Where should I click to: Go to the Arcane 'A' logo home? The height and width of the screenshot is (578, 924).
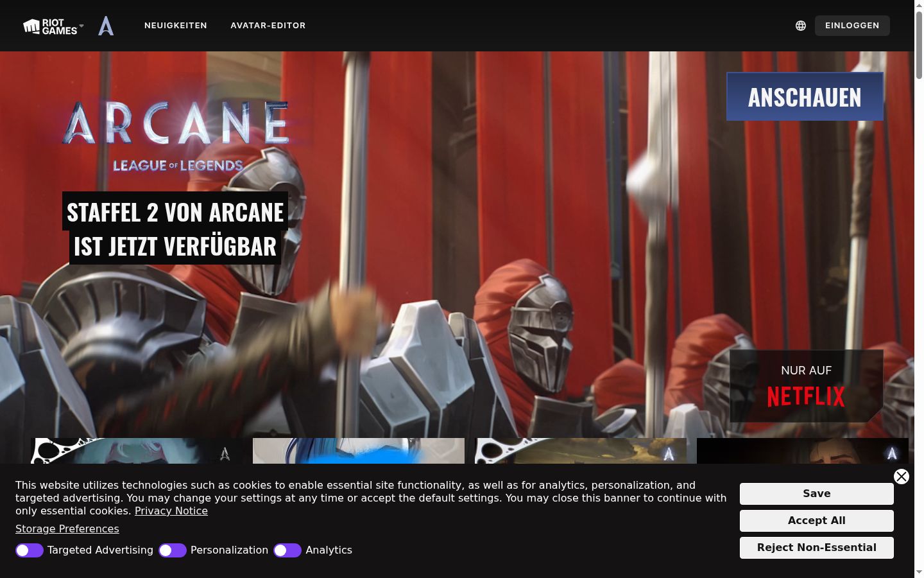tap(106, 26)
